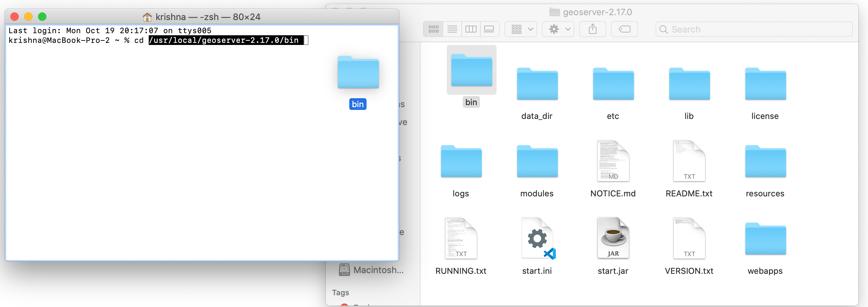Click the home icon in Terminal title bar

coord(147,17)
